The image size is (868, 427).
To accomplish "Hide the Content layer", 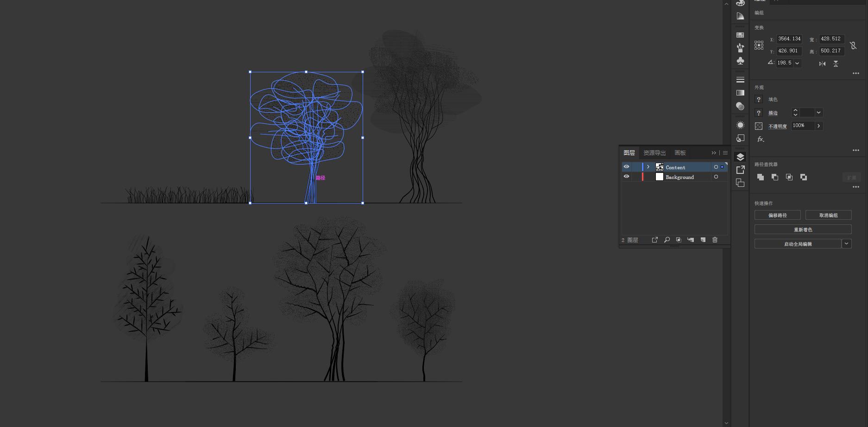I will click(626, 167).
